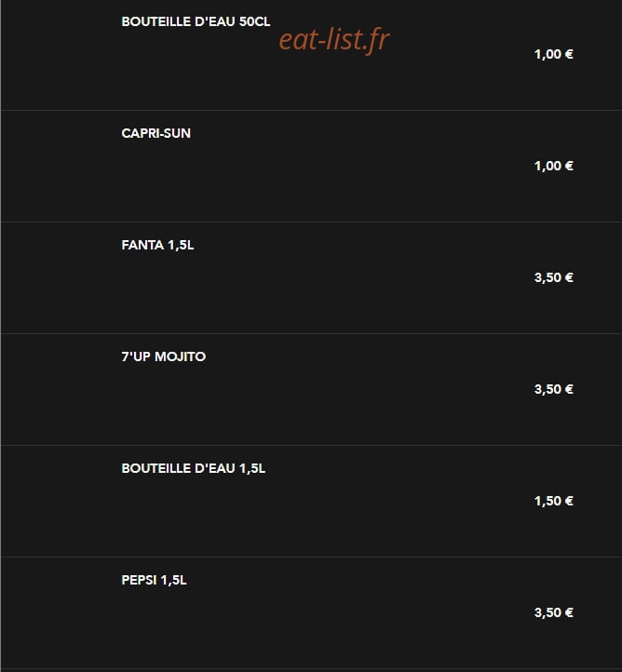Click the 3,50 € price for 7'UP Mojito
The height and width of the screenshot is (672, 622).
(553, 389)
